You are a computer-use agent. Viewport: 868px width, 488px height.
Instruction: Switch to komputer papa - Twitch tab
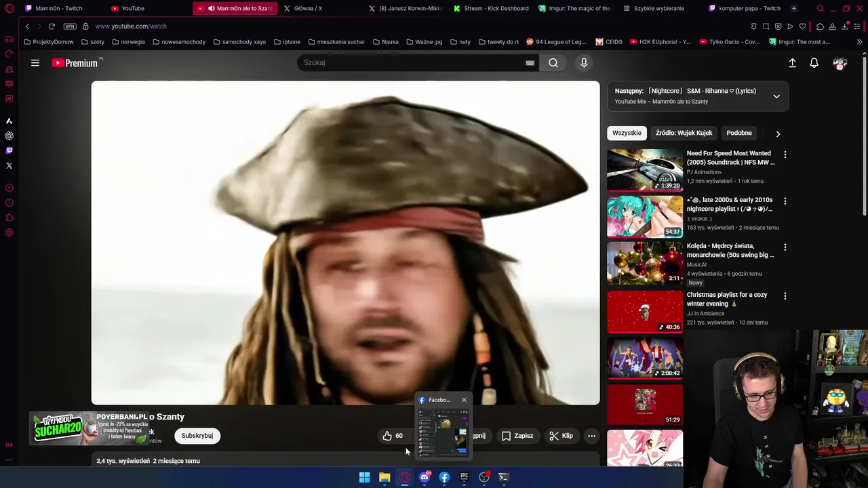click(x=745, y=9)
